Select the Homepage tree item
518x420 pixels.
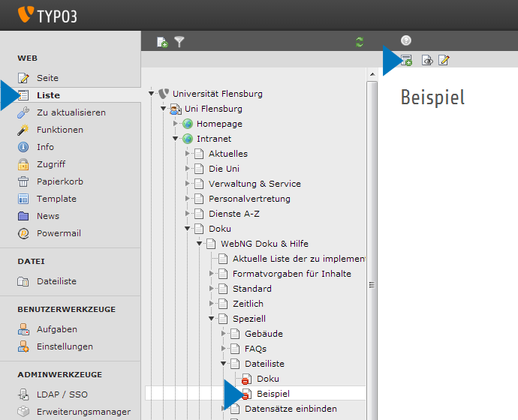pos(219,124)
